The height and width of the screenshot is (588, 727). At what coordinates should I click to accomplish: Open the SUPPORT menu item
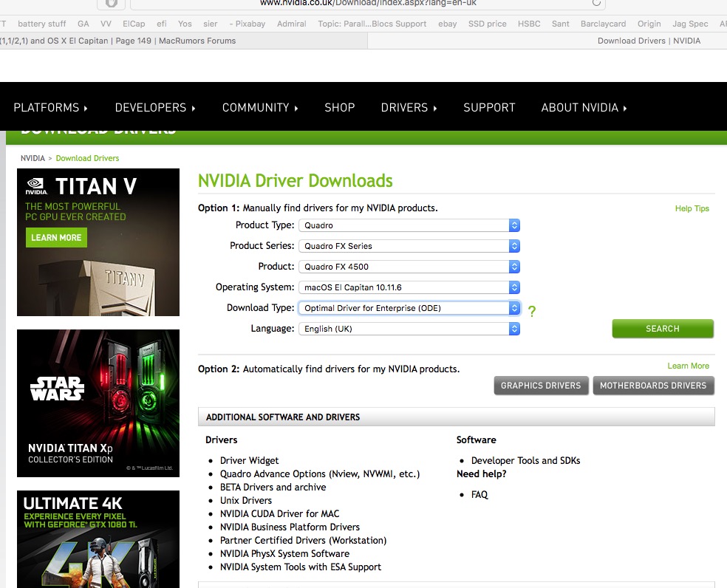point(489,108)
